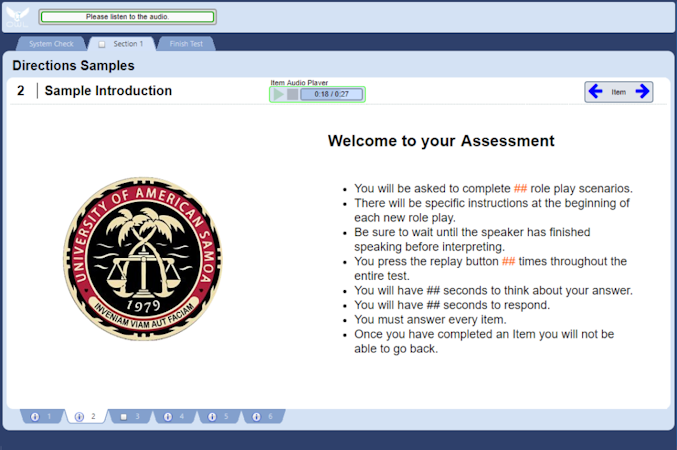This screenshot has width=677, height=450.
Task: Click the University of American Samoa seal image
Action: 143,258
